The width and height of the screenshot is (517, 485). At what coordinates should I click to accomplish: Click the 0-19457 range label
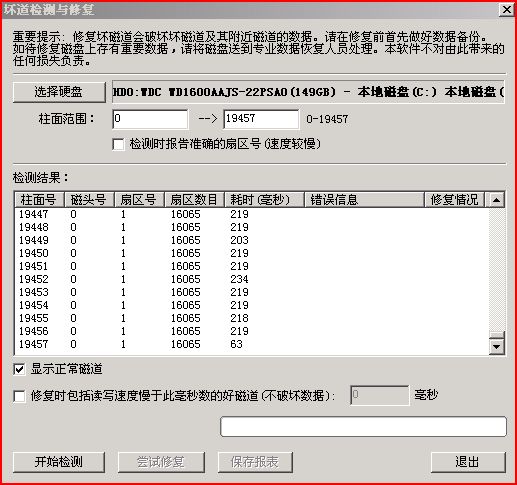[x=327, y=119]
